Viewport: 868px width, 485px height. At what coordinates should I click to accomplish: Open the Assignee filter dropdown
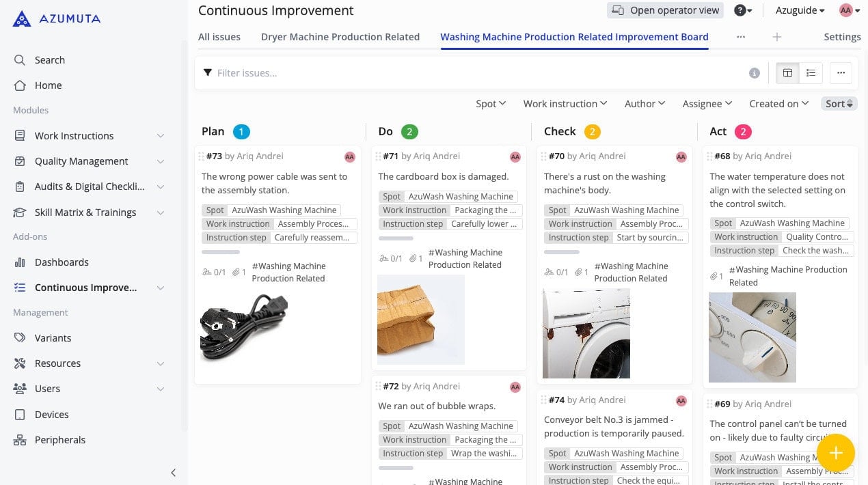coord(707,104)
